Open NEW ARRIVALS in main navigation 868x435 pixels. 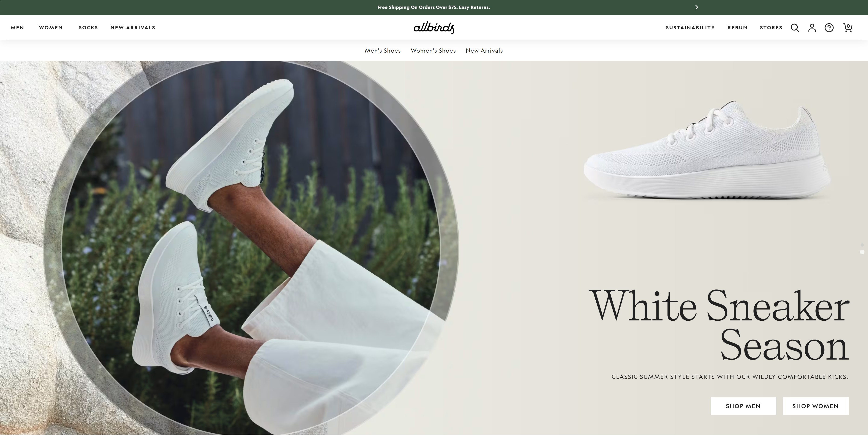point(133,28)
